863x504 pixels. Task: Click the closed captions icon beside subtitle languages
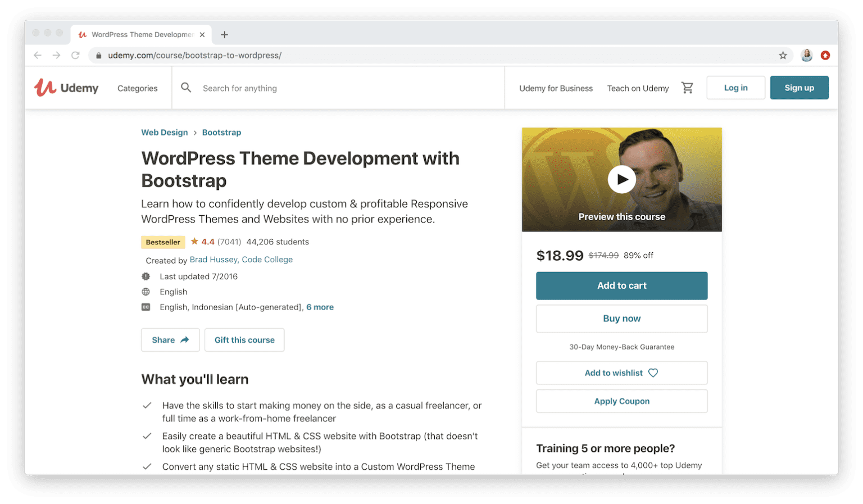tap(146, 307)
